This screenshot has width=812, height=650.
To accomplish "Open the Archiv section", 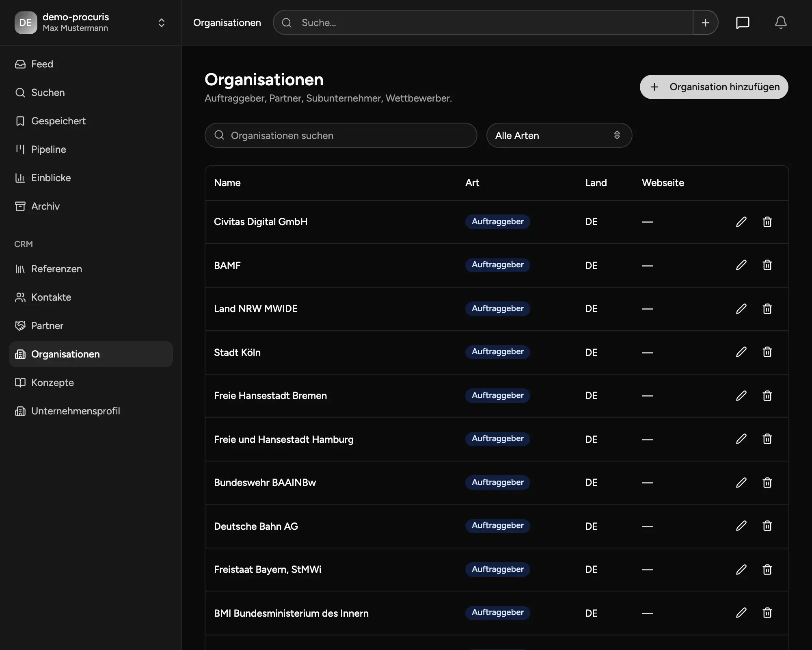I will click(91, 206).
